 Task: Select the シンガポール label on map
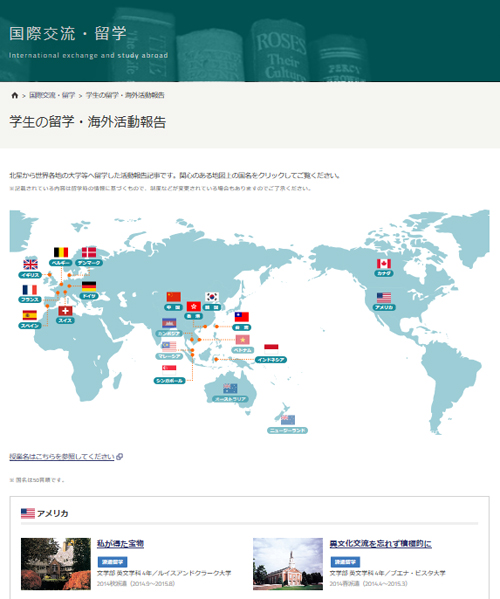(x=170, y=380)
